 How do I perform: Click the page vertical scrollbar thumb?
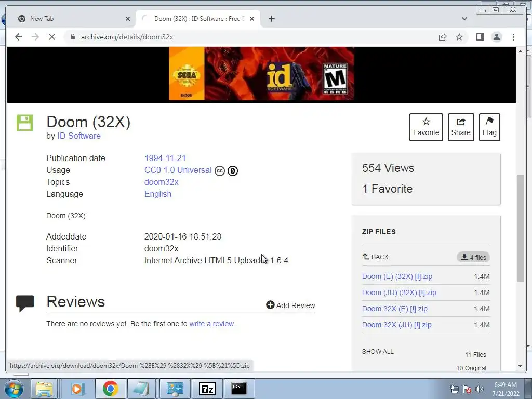(x=520, y=228)
